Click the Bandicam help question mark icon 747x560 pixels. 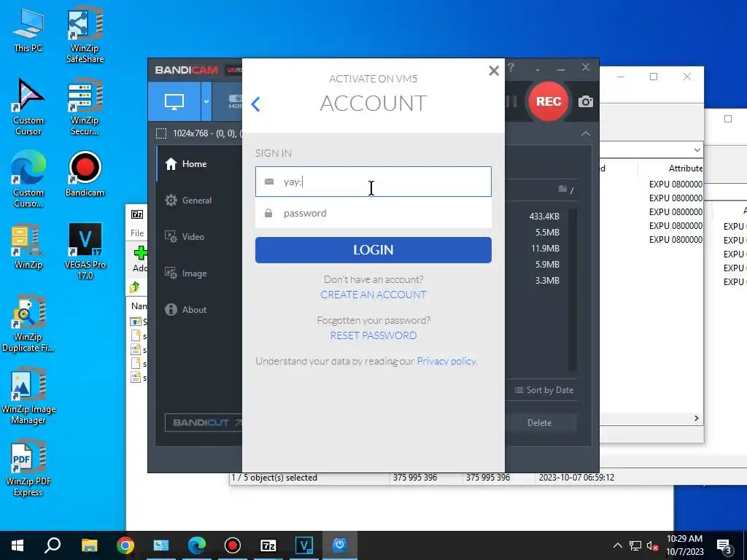(511, 68)
